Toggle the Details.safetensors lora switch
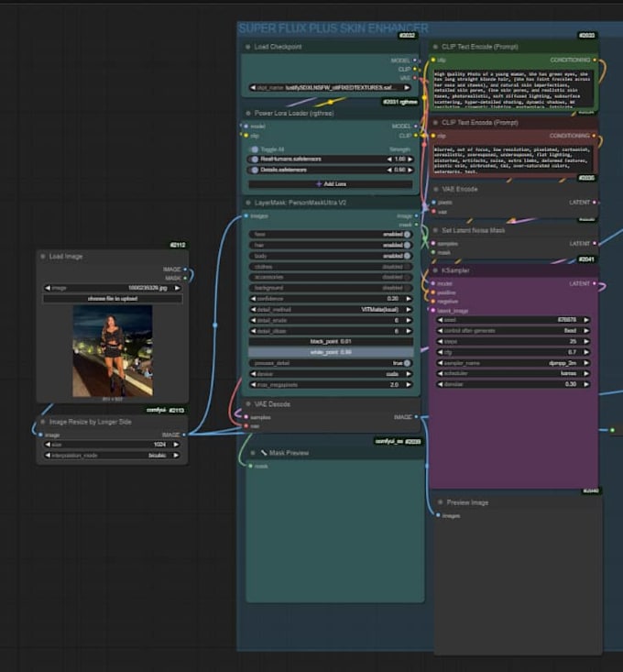This screenshot has height=672, width=623. (255, 170)
